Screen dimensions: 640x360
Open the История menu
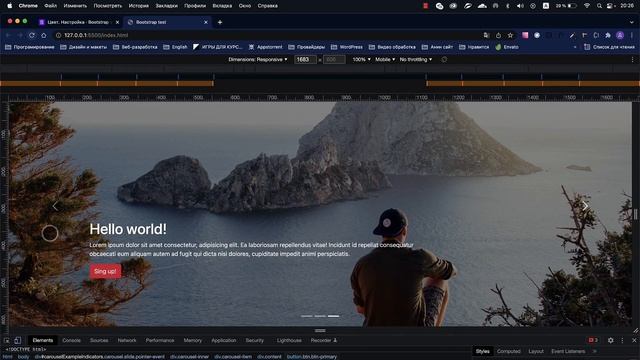coord(139,6)
